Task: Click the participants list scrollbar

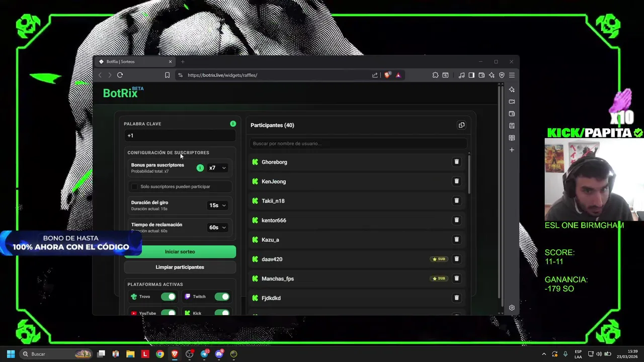Action: 469,173
